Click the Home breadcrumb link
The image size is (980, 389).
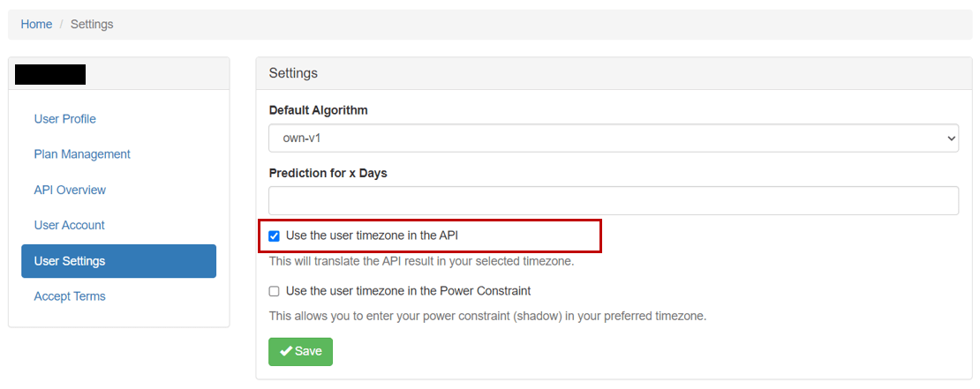coord(36,25)
